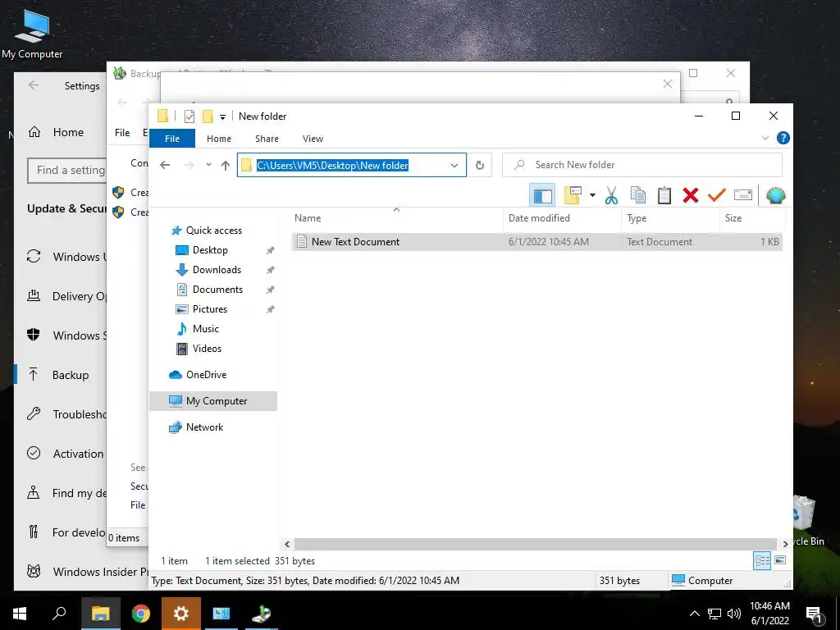Go up one folder level
The height and width of the screenshot is (630, 840).
click(x=226, y=165)
